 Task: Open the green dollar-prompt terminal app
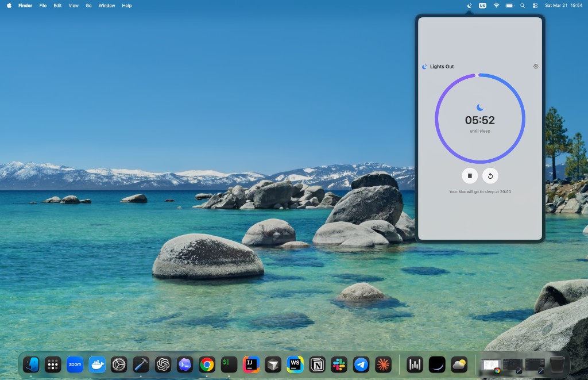click(x=229, y=364)
